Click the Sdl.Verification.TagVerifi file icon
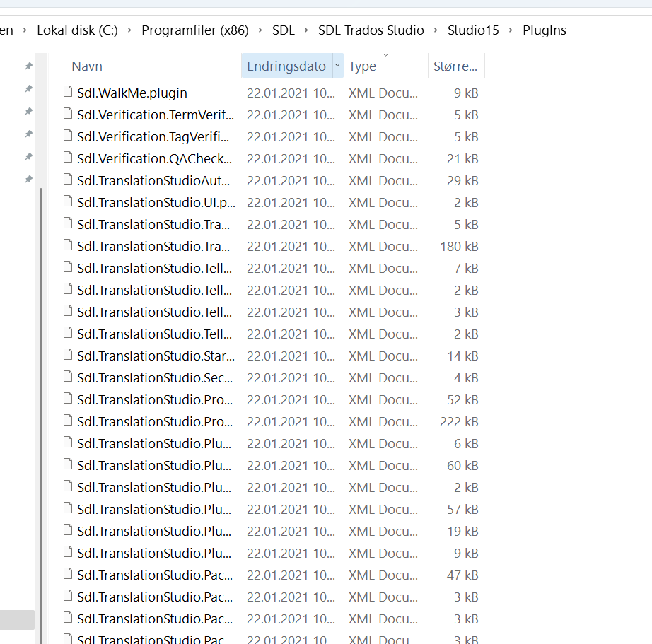Screen dimensions: 652x644 [68, 136]
